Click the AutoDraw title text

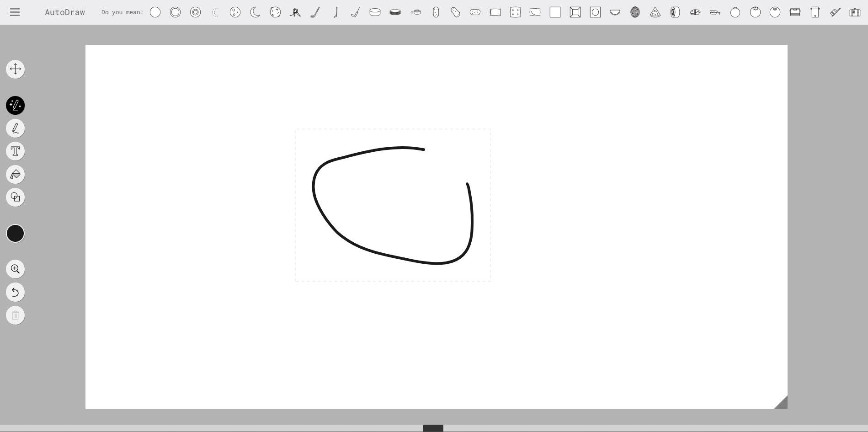click(65, 12)
